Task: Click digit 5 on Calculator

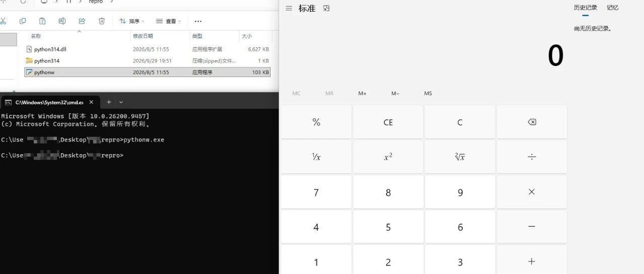Action: click(x=388, y=227)
